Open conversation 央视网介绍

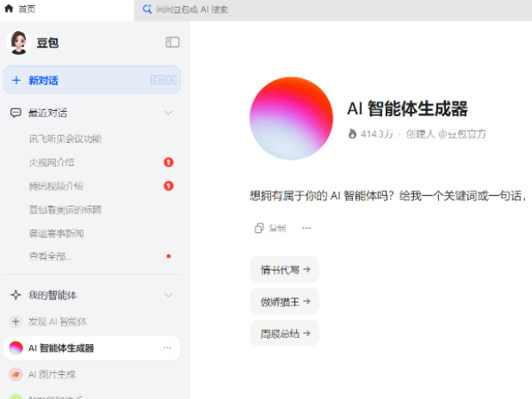(x=52, y=163)
